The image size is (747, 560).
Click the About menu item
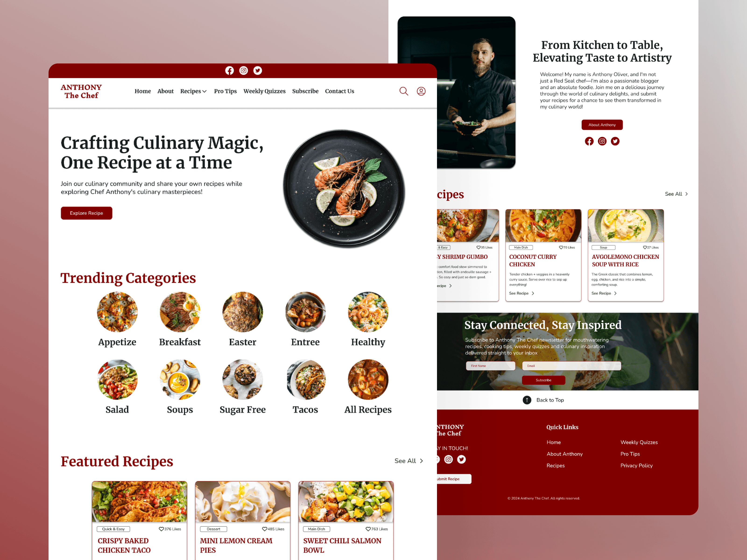(x=165, y=91)
